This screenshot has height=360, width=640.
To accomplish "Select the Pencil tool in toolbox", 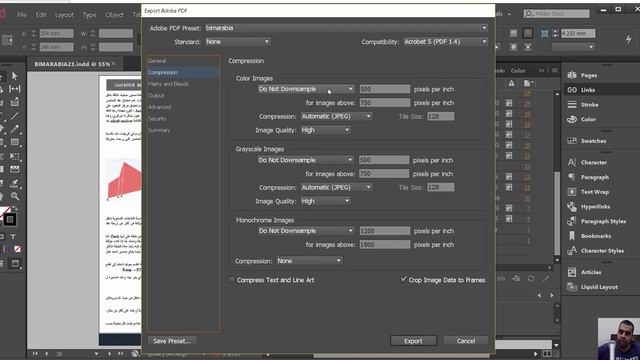I will point(15,129).
